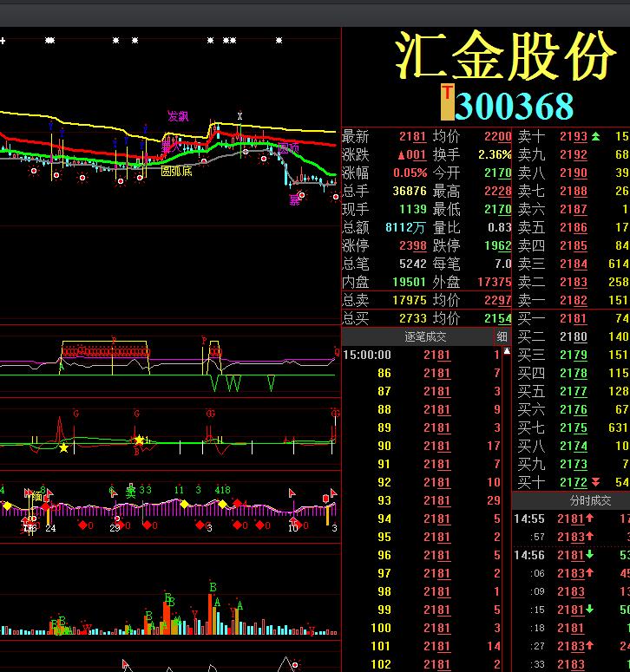Select 卖九 ask row at 2192
The image size is (630, 672).
tap(573, 154)
